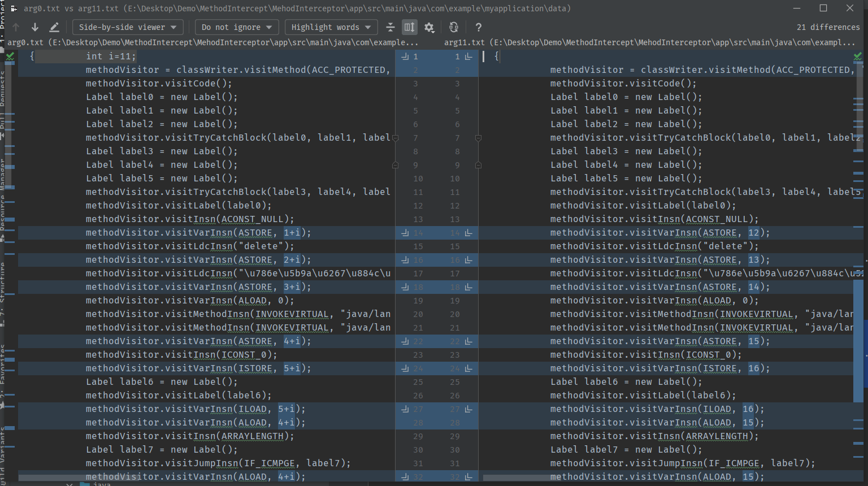Click the arg11.txt file path header
Image resolution: width=868 pixels, height=486 pixels.
tap(650, 42)
